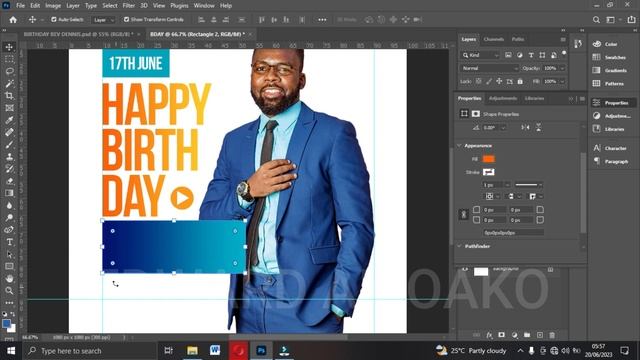Open the Paragraph panel button
The height and width of the screenshot is (360, 640).
point(612,162)
